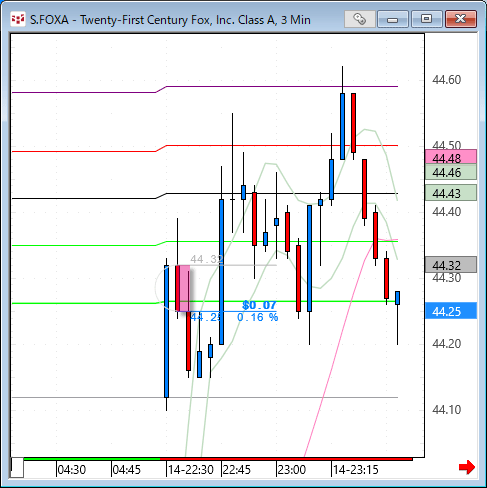487x488 pixels.
Task: Click the link chart button with chain icon
Action: pyautogui.click(x=360, y=19)
